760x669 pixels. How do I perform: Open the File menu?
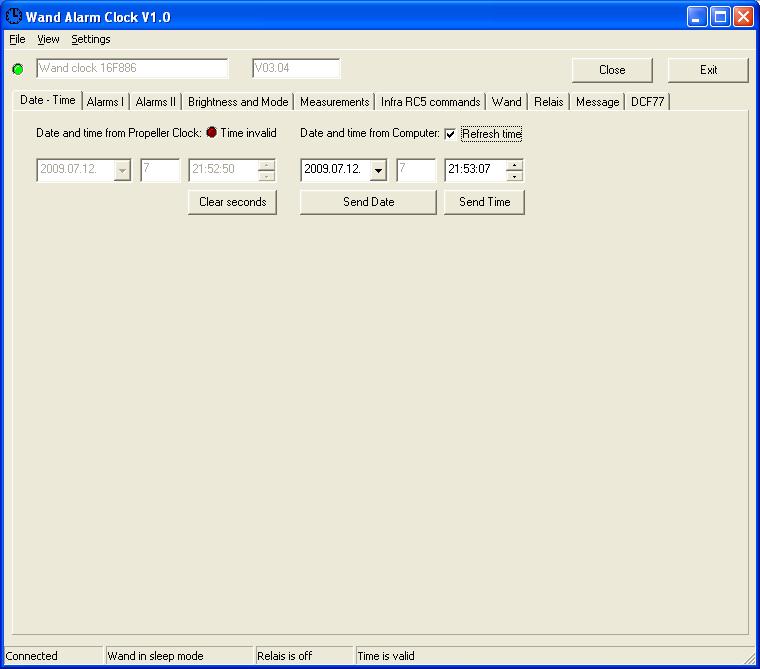[17, 39]
